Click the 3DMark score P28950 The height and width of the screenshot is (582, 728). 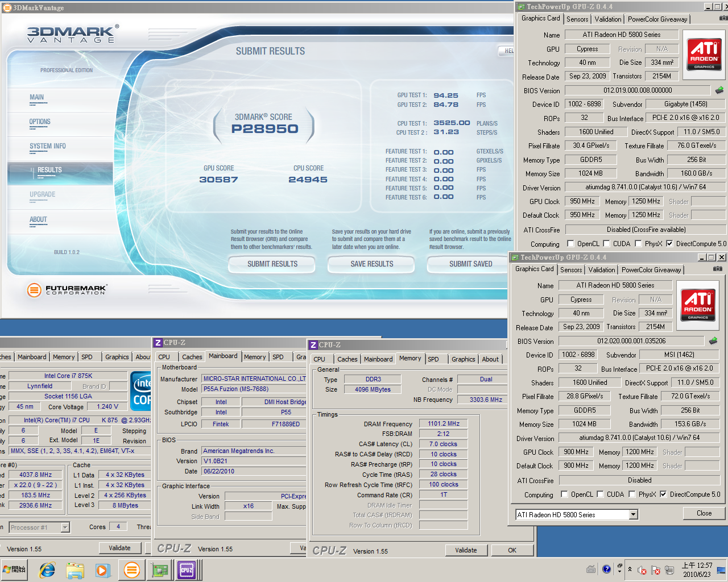(x=264, y=129)
